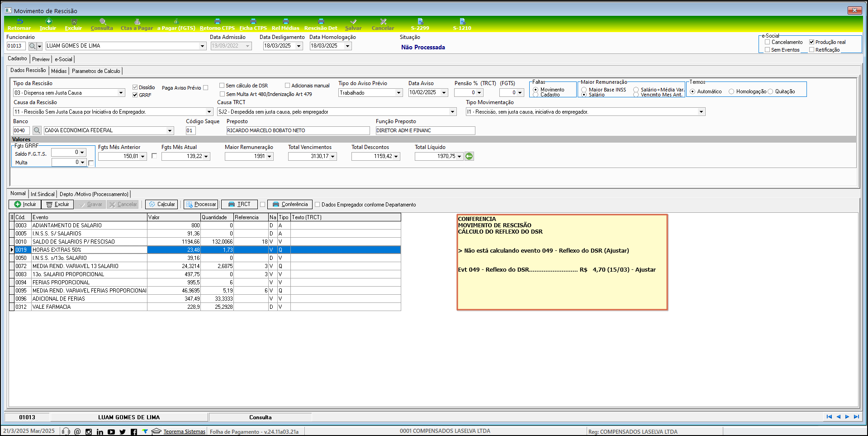
Task: Open Tipo Movimentação dropdown
Action: coord(701,112)
